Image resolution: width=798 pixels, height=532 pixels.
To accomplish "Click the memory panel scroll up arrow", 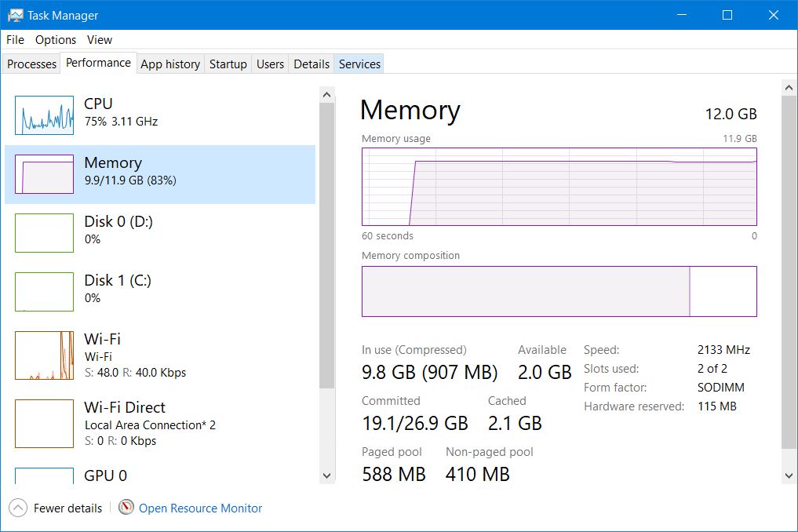I will pos(789,88).
